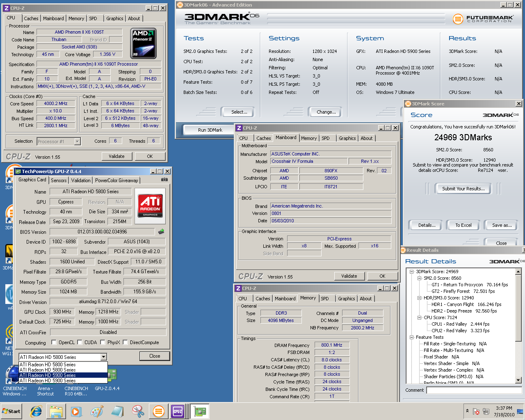This screenshot has width=525, height=420.
Task: Click the GPU-Z screenshot camera icon
Action: (164, 180)
